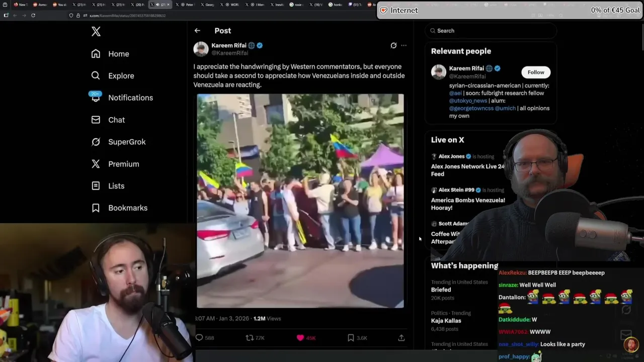The height and width of the screenshot is (362, 644).
Task: Click the Bookmarks ribbon icon in the sidebar
Action: 96,208
